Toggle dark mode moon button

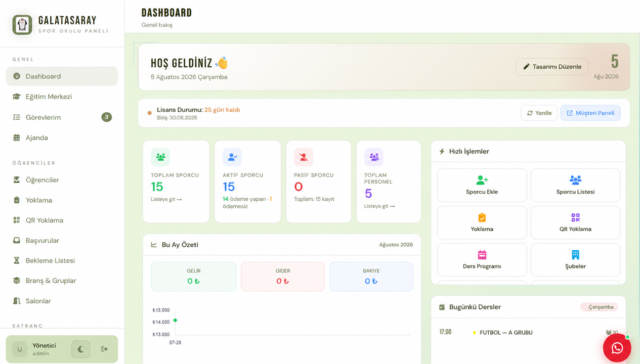point(80,349)
